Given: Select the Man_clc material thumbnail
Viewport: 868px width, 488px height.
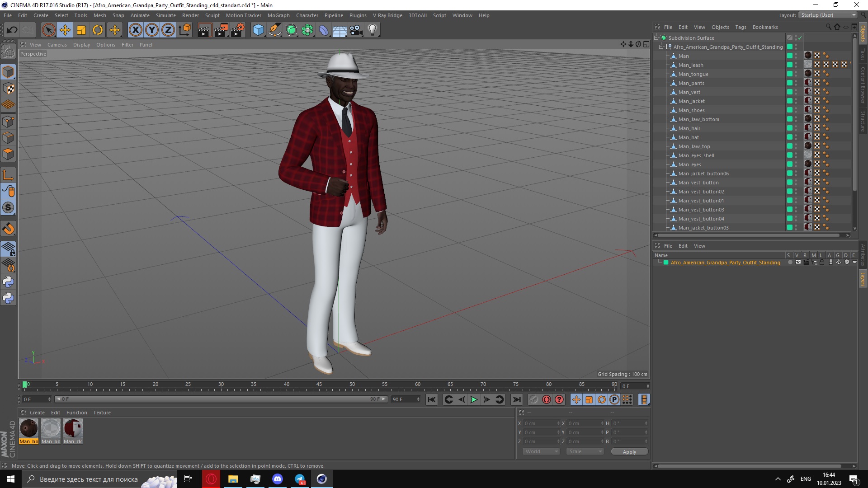Looking at the screenshot, I should tap(73, 431).
